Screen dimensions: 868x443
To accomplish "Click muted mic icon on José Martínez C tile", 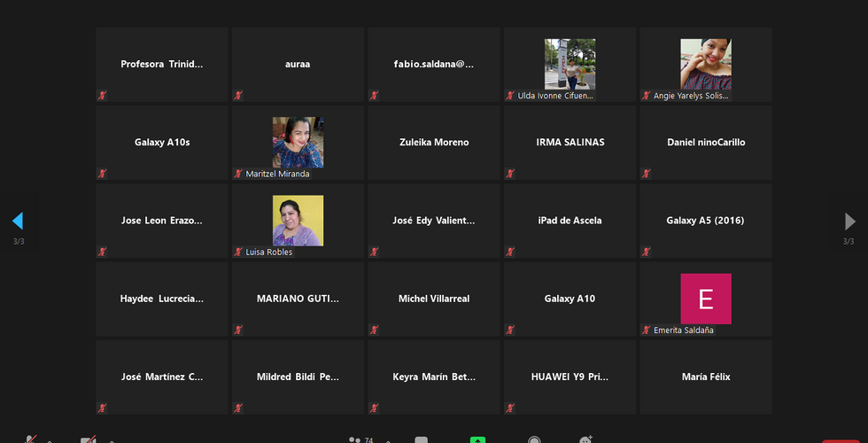I will tap(103, 408).
